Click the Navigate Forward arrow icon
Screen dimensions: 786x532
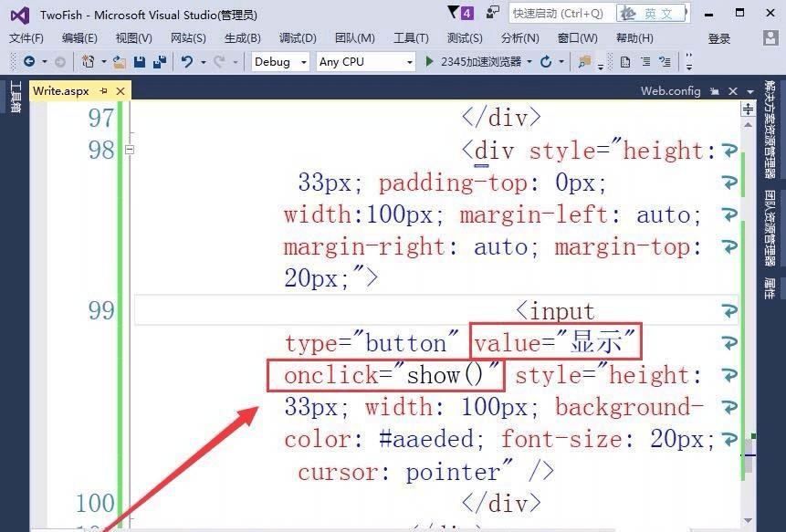click(59, 62)
